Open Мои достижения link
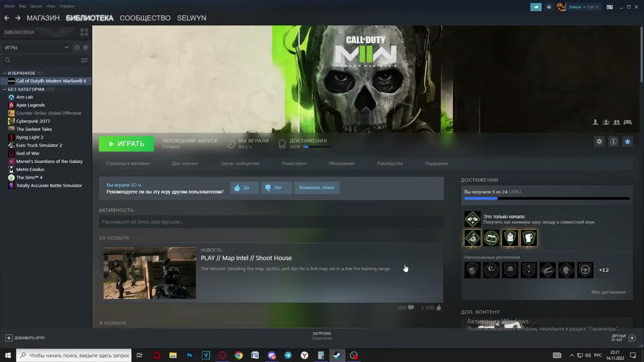The height and width of the screenshot is (362, 644). point(608,292)
